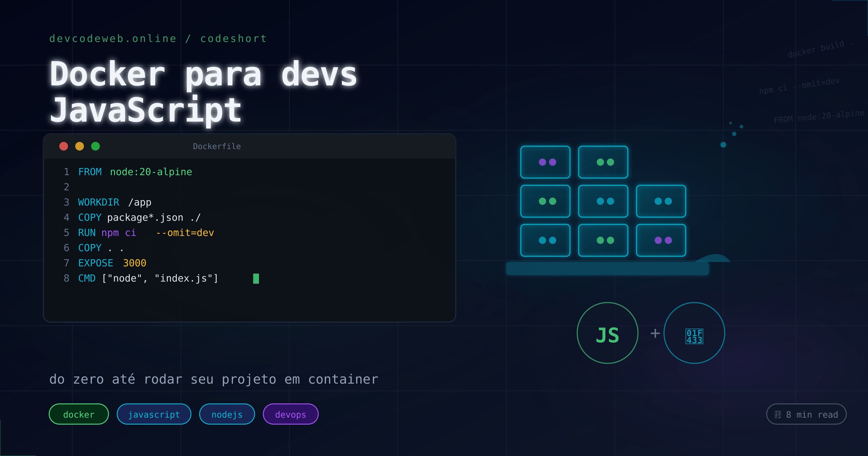Click the plus sign between circles
This screenshot has width=868, height=456.
[655, 333]
